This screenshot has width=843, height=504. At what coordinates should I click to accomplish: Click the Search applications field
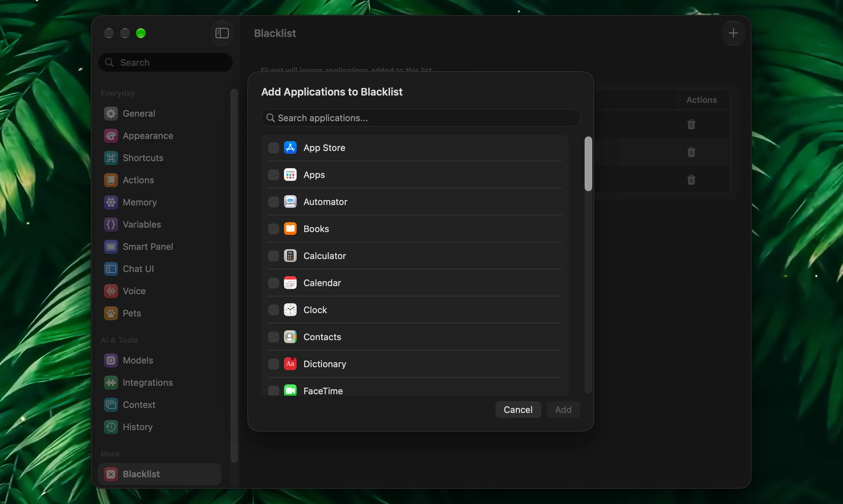pyautogui.click(x=421, y=118)
